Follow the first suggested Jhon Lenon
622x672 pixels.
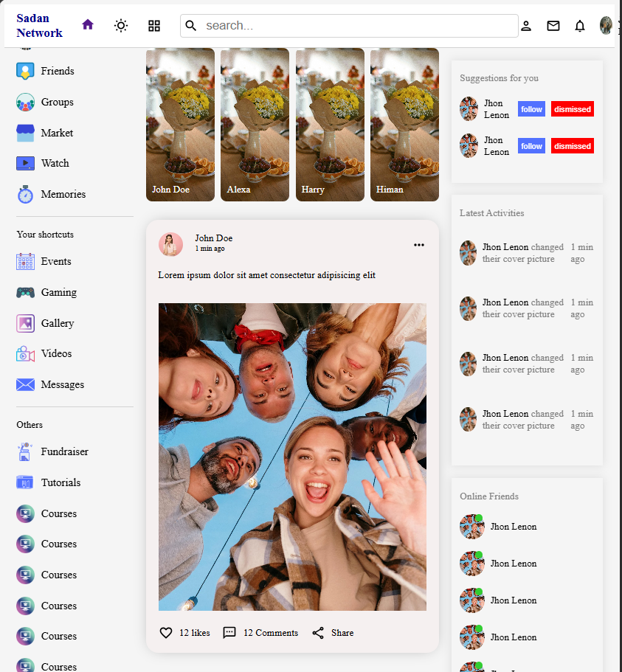531,109
